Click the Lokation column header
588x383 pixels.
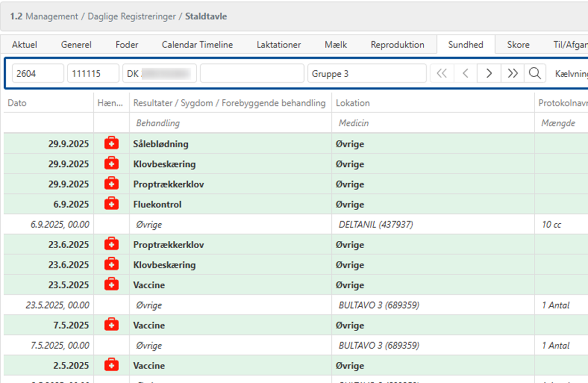(x=353, y=103)
